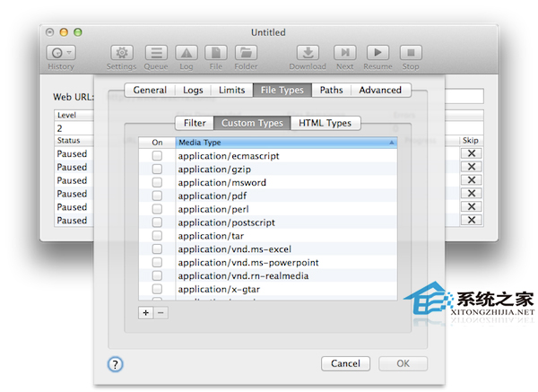Open Settings gear in toolbar
This screenshot has width=538, height=392.
(x=122, y=53)
